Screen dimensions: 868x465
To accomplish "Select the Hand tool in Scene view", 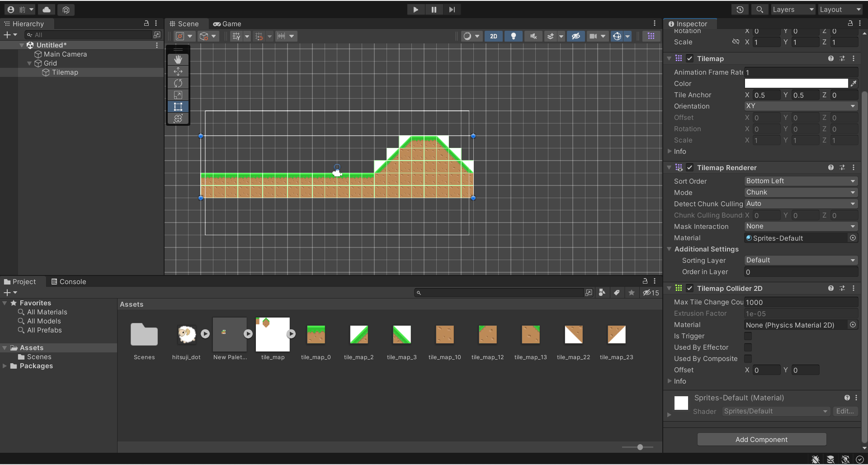I will click(178, 59).
